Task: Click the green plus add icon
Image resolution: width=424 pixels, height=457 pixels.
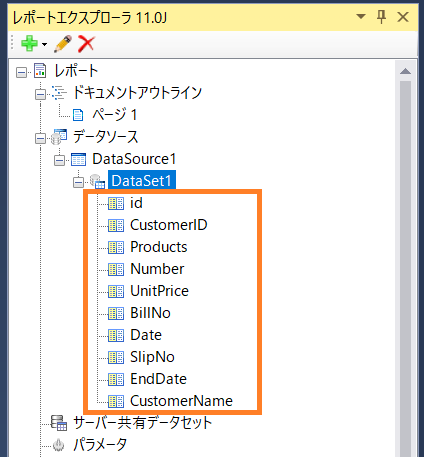Action: pyautogui.click(x=29, y=44)
